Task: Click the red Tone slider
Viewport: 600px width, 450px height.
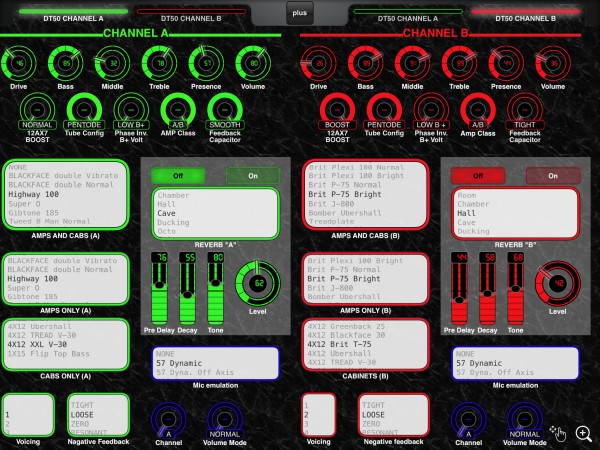Action: tap(515, 289)
